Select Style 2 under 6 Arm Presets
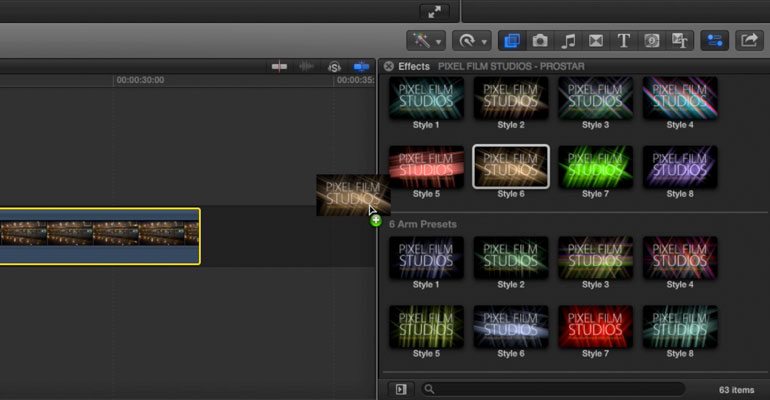 511,258
